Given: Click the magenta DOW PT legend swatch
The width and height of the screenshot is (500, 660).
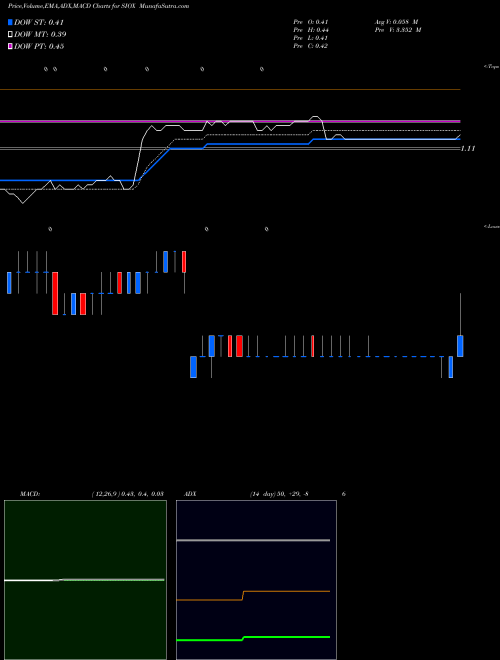Looking at the screenshot, I should coord(11,46).
